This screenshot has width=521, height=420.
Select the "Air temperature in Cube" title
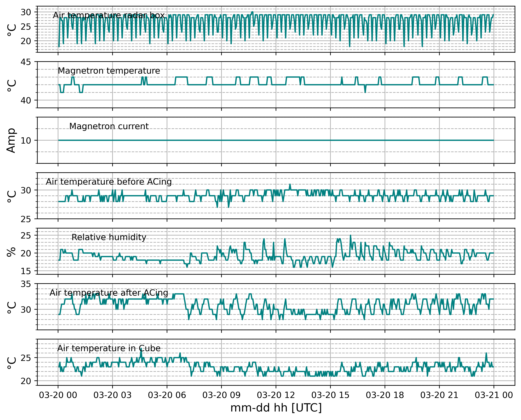(109, 348)
